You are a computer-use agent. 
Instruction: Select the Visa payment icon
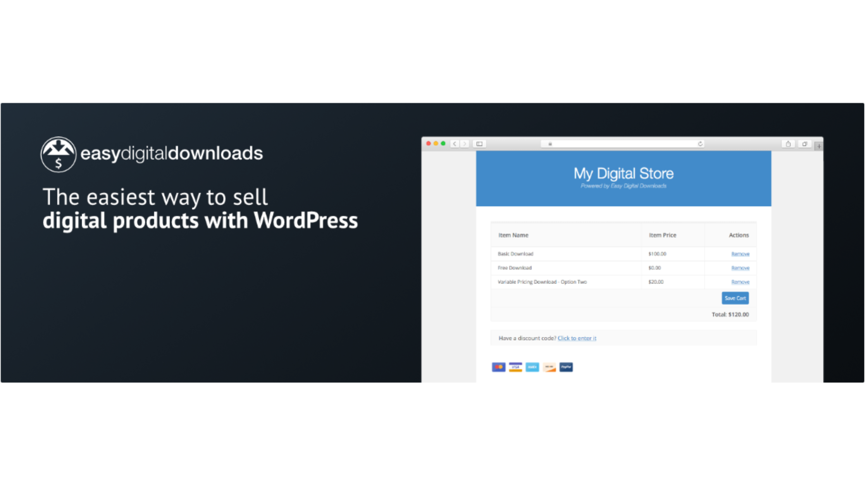pyautogui.click(x=515, y=367)
